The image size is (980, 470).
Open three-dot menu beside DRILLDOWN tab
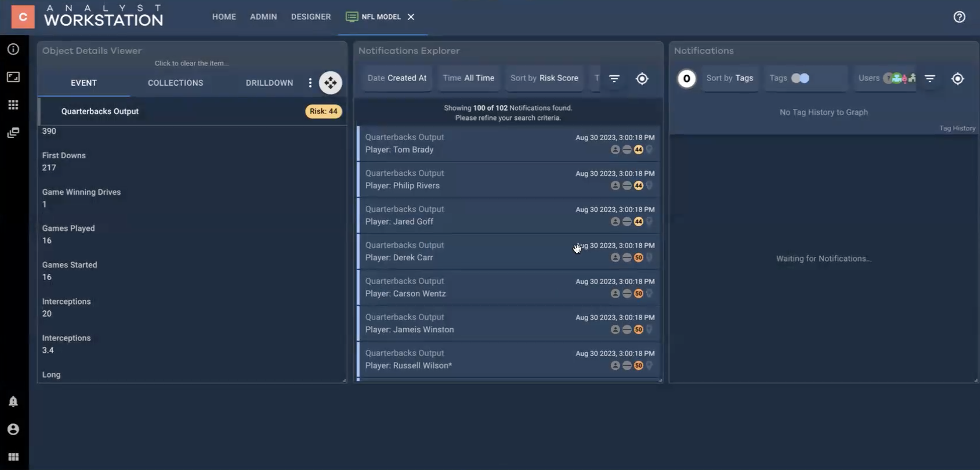[310, 83]
